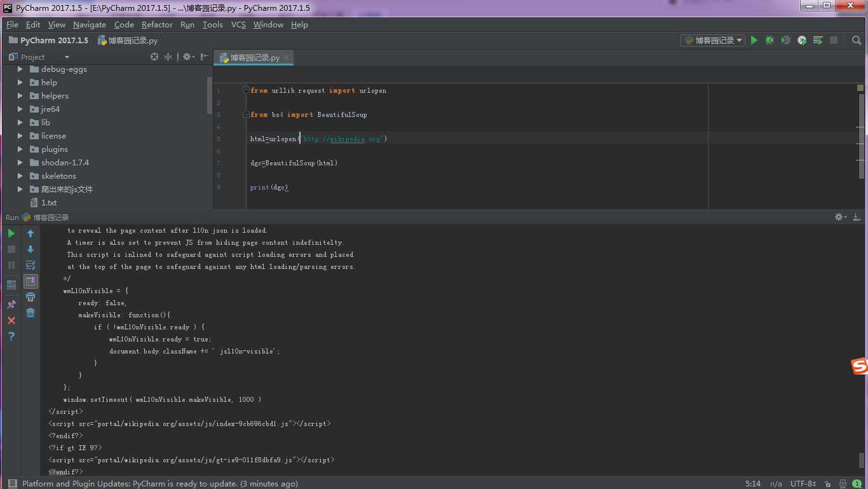This screenshot has height=489, width=868.
Task: Click the disabled Stop icon in top toolbar
Action: (834, 40)
